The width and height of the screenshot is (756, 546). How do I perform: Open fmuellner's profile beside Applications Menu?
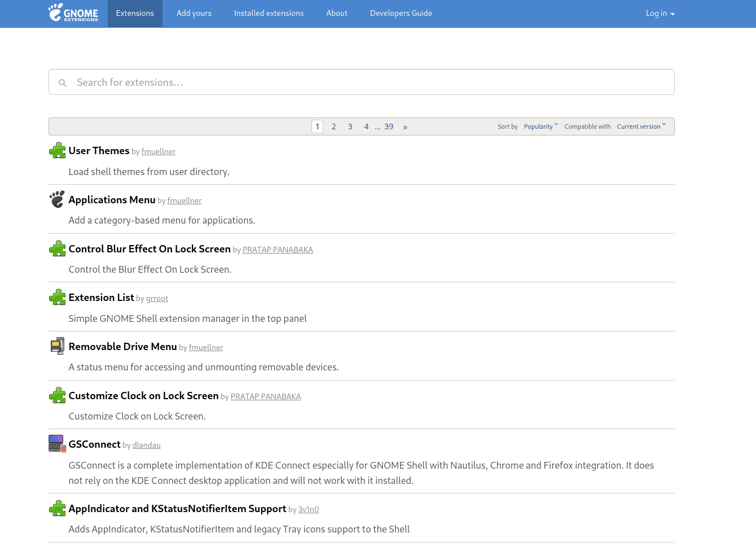tap(184, 200)
